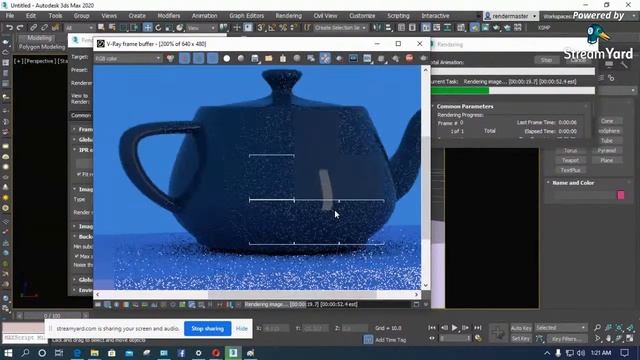640x360 pixels.
Task: Select the Select and Move tool
Action: pos(147,28)
